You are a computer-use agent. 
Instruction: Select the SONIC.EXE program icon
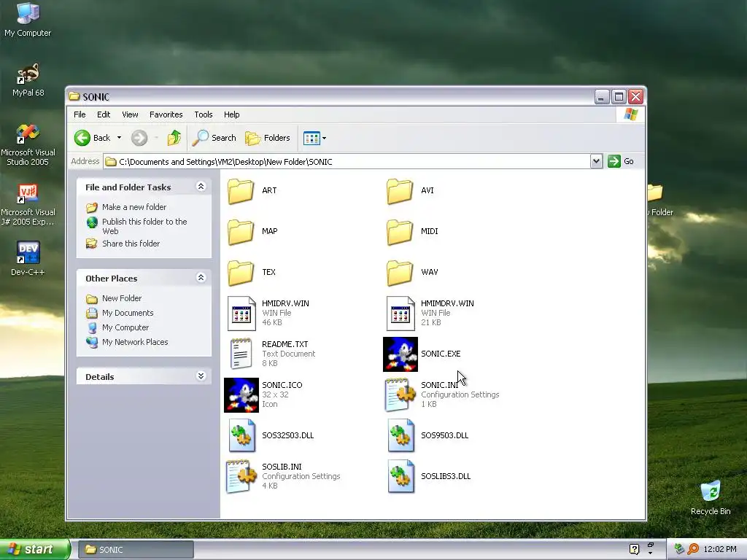coord(400,354)
